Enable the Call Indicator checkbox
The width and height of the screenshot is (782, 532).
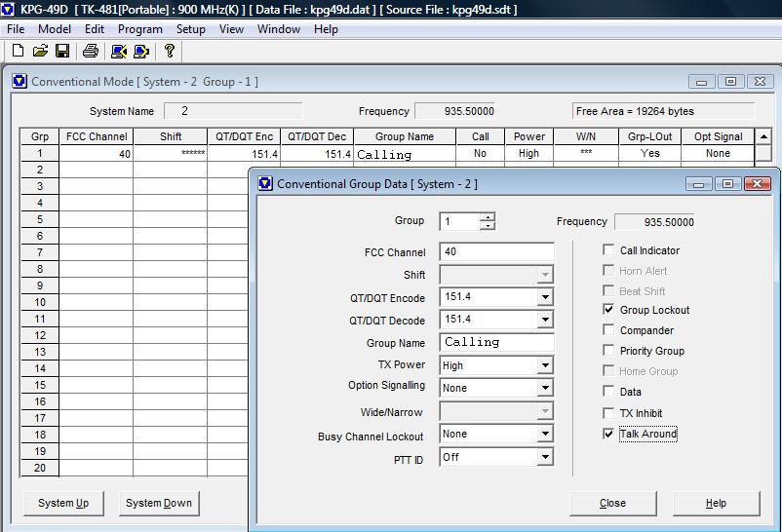click(608, 249)
